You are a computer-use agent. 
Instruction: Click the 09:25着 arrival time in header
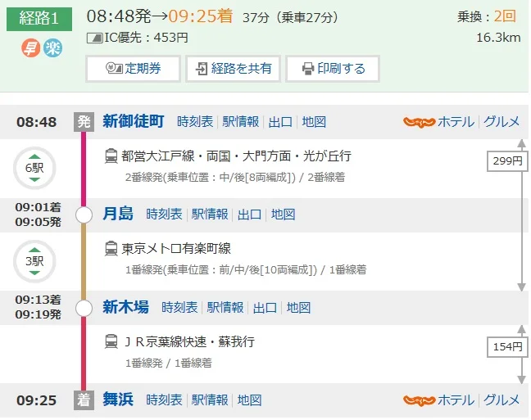[x=201, y=16]
